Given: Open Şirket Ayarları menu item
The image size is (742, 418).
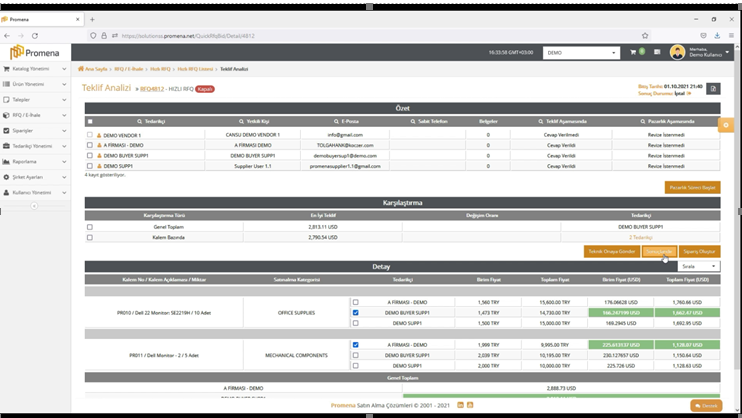Looking at the screenshot, I should [35, 177].
